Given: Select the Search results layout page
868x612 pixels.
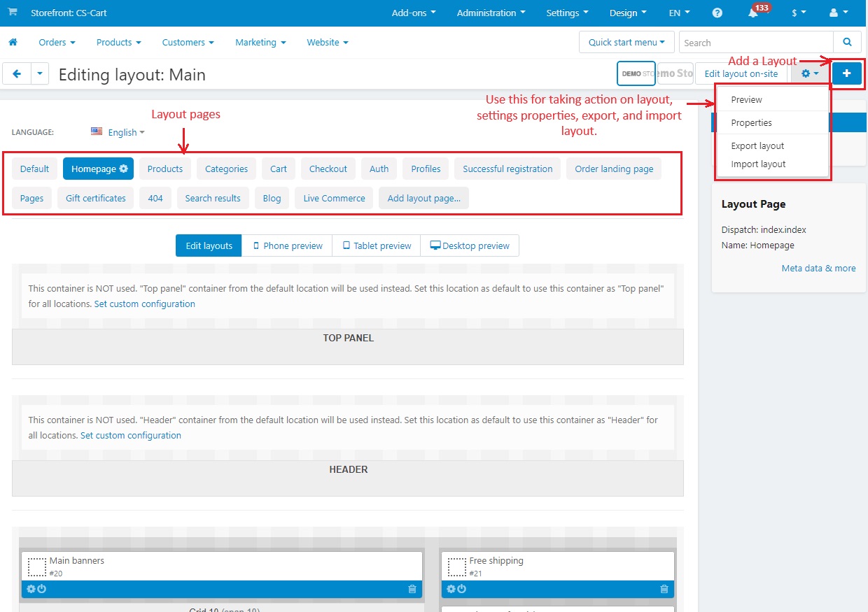Looking at the screenshot, I should (213, 198).
